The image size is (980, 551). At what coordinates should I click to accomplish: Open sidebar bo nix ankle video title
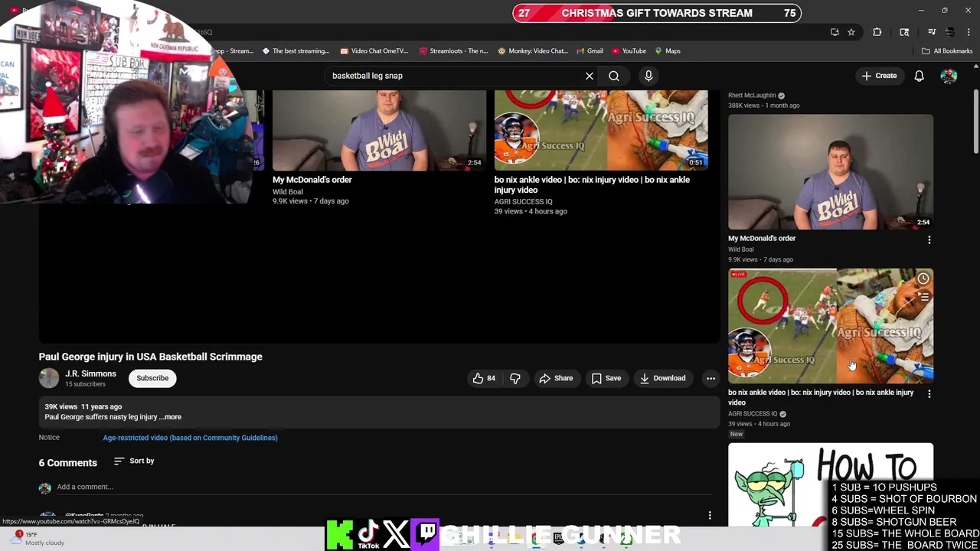click(x=821, y=397)
